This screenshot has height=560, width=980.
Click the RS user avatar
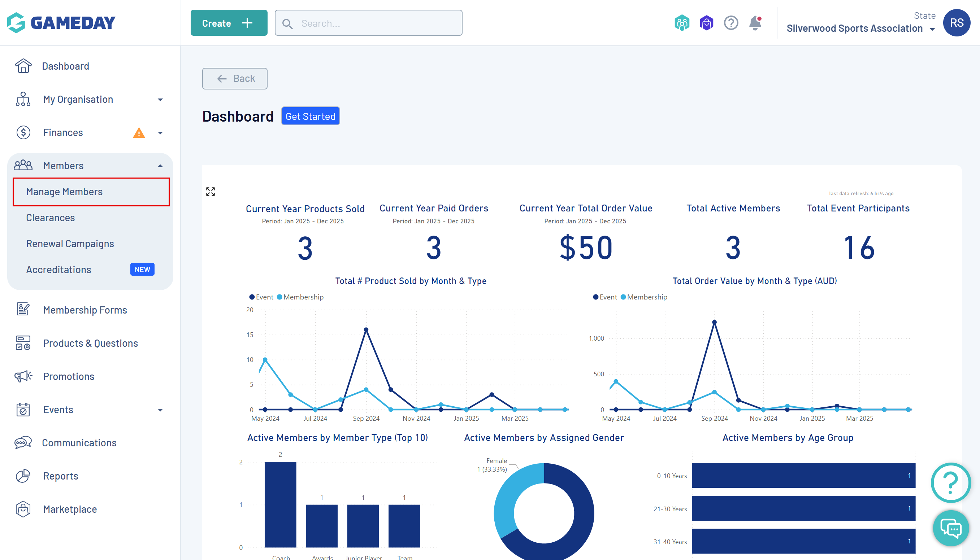point(956,23)
